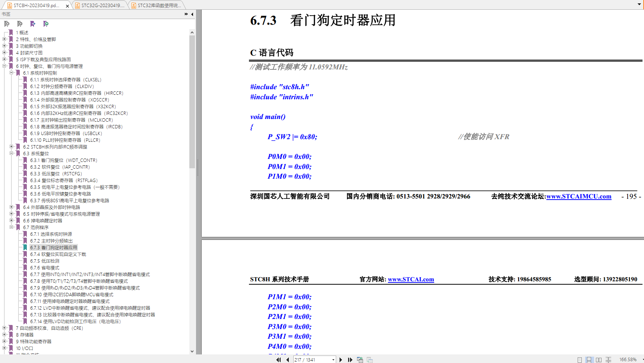Open the www.STCAIMCU.com forum link
Image resolution: width=644 pixels, height=363 pixels.
[579, 196]
